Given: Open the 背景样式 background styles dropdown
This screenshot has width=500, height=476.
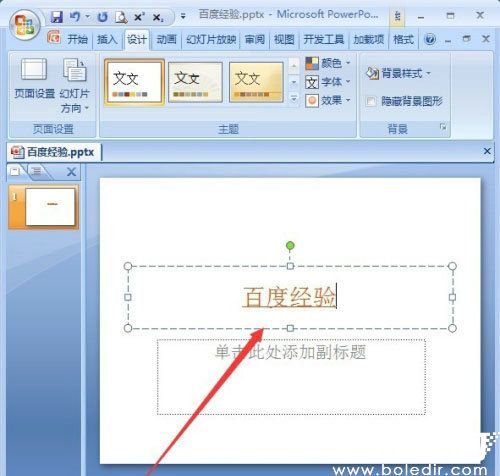Looking at the screenshot, I should tap(398, 73).
